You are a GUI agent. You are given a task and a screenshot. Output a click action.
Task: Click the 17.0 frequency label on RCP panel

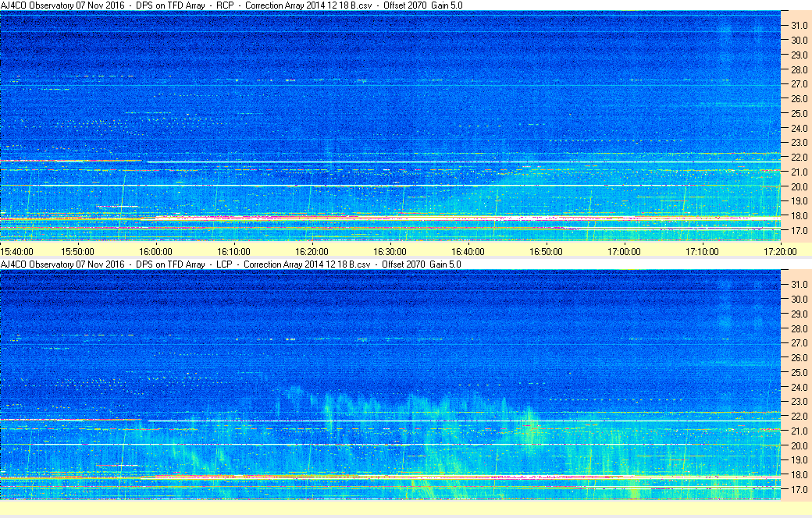(x=799, y=230)
